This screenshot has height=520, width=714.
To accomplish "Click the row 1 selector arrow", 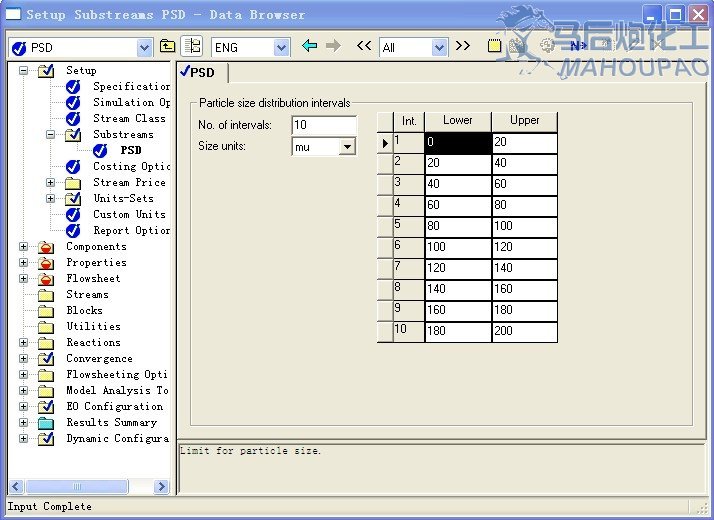I will (x=385, y=143).
